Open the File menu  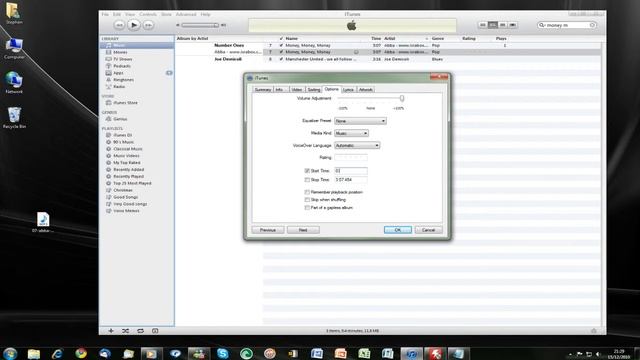105,14
